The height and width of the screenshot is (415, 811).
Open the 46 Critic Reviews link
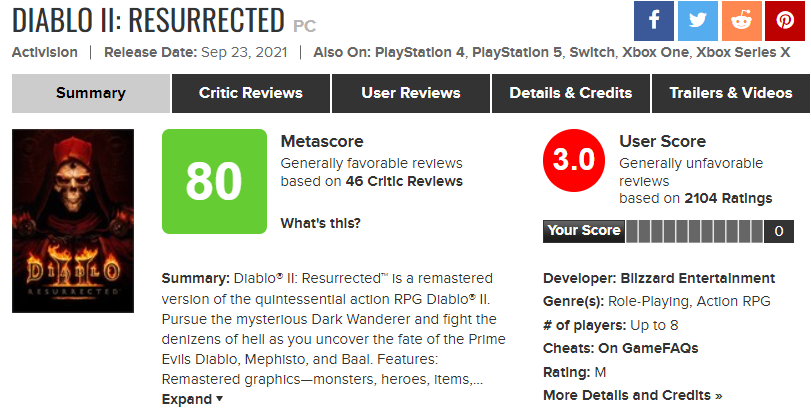click(413, 181)
